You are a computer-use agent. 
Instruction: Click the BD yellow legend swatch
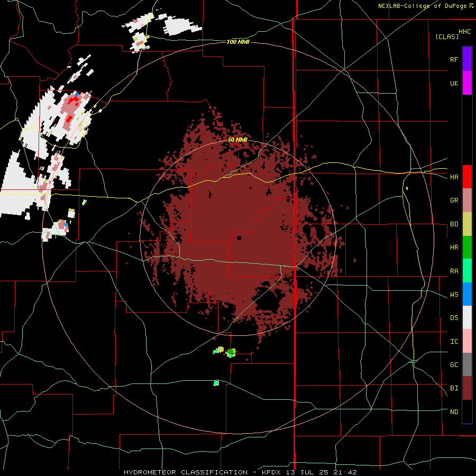click(x=467, y=224)
